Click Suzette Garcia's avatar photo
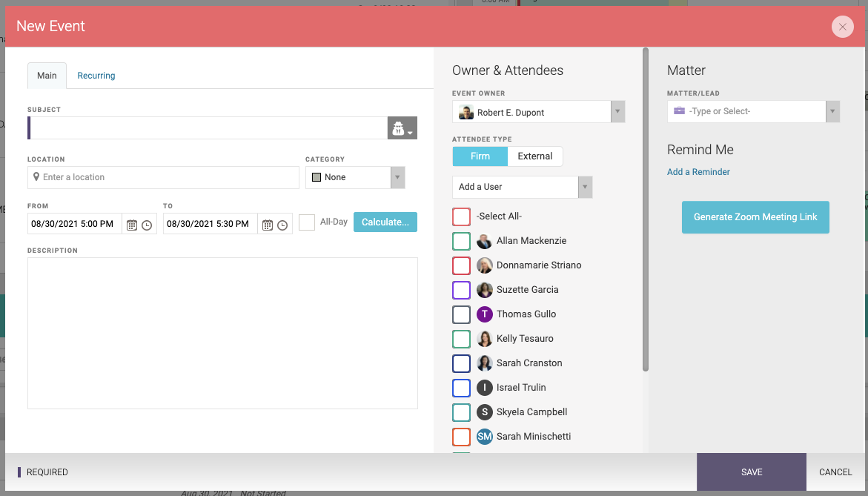Screen dimensions: 868x496 tap(484, 289)
